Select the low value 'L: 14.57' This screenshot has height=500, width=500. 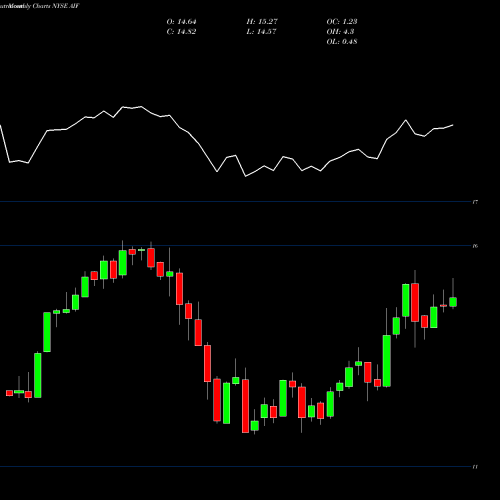pos(261,32)
